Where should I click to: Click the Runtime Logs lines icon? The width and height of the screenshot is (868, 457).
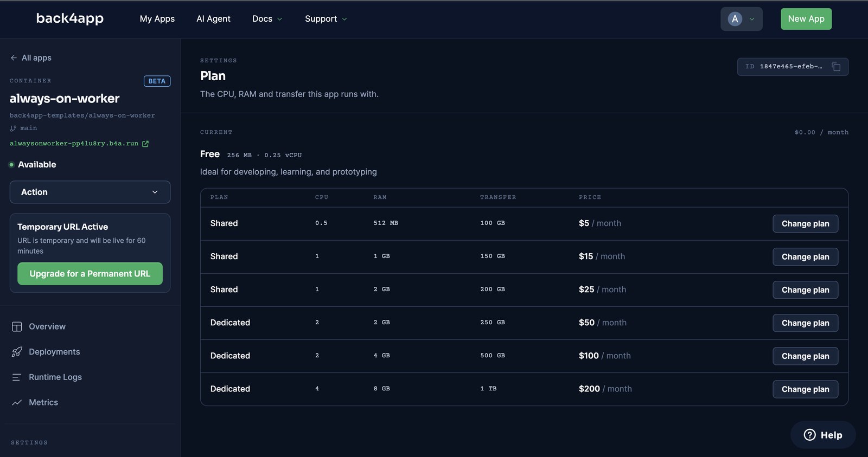(17, 377)
